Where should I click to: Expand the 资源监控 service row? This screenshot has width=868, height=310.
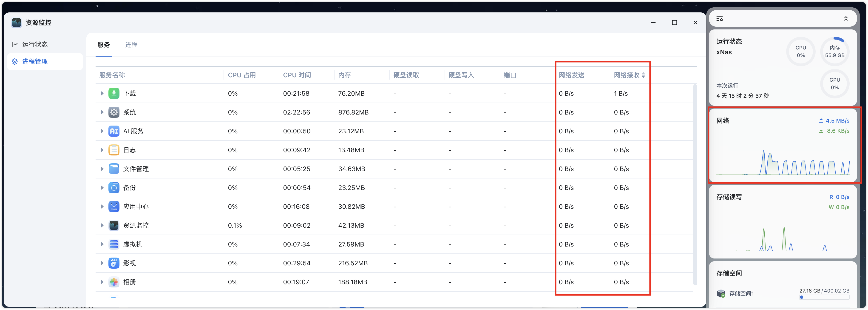click(102, 225)
